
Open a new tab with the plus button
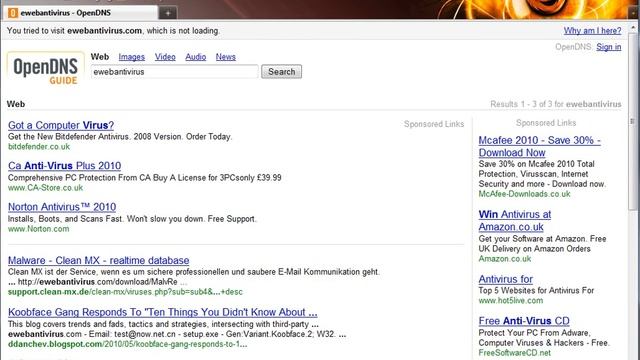[168, 13]
